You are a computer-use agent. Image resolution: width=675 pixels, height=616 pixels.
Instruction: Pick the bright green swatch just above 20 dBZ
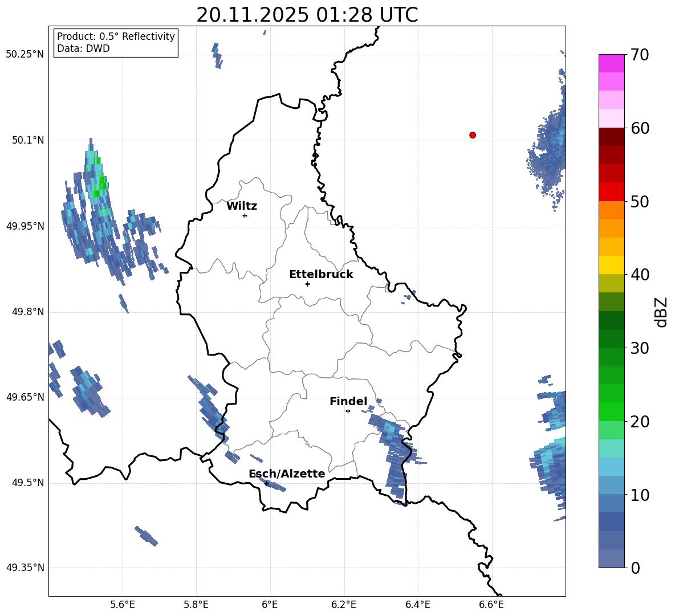(x=611, y=411)
